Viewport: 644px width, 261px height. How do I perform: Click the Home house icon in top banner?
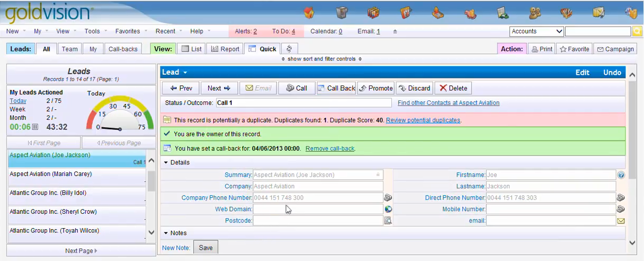point(309,13)
